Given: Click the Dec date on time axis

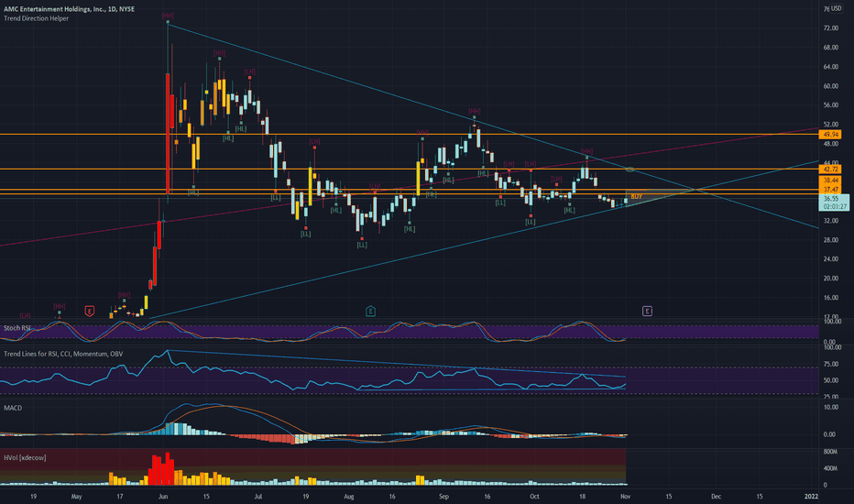Looking at the screenshot, I should coord(716,497).
